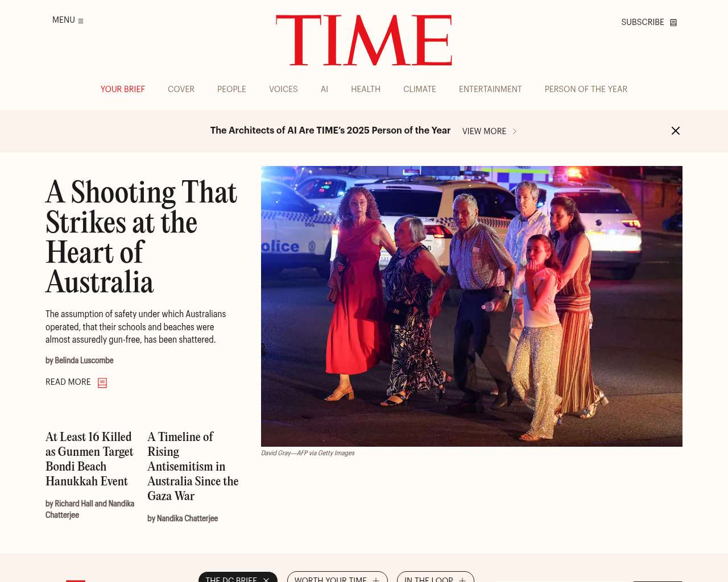Image resolution: width=728 pixels, height=582 pixels.
Task: Click the summary about Australians' assumption of safety
Action: (136, 327)
